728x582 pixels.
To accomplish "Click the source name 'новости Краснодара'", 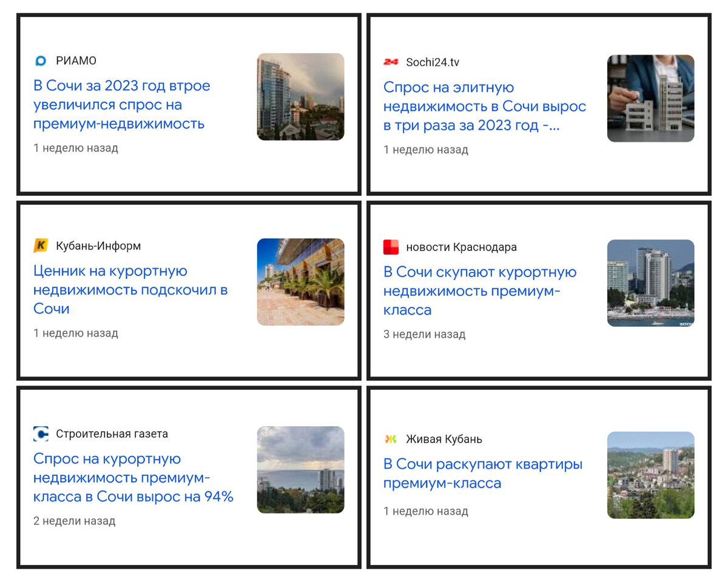I will coord(461,247).
